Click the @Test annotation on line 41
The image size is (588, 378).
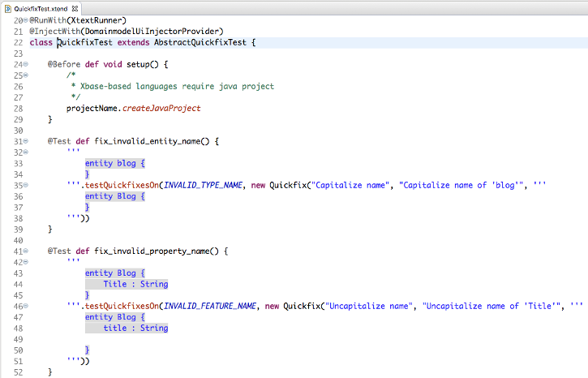click(59, 251)
